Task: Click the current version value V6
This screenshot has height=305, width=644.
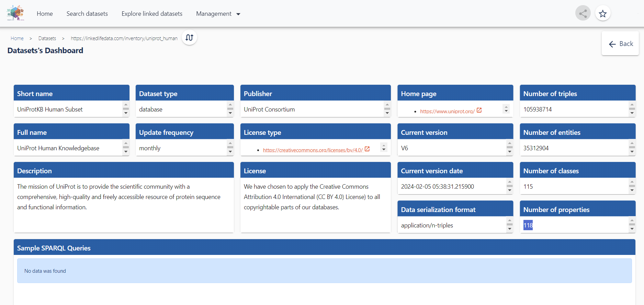Action: 405,148
